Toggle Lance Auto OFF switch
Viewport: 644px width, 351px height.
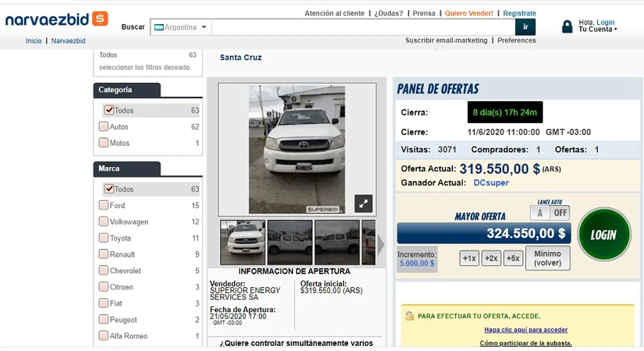[560, 213]
